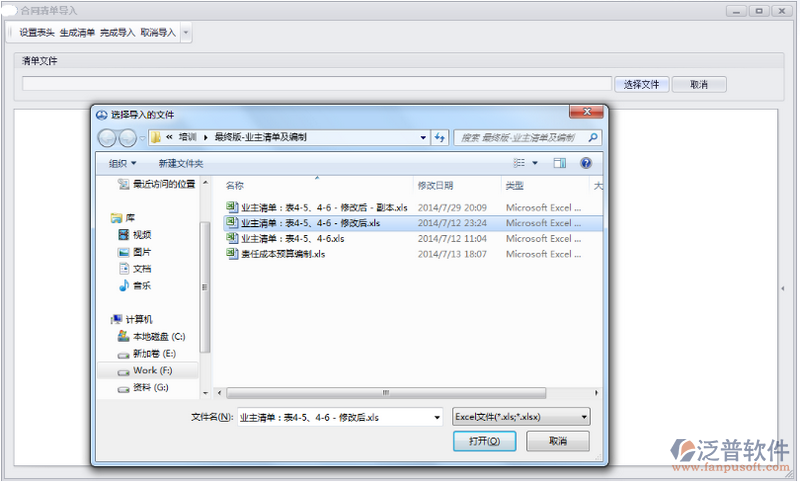The width and height of the screenshot is (800, 483).
Task: Click the horizontal scrollbar of file list
Action: [x=386, y=393]
